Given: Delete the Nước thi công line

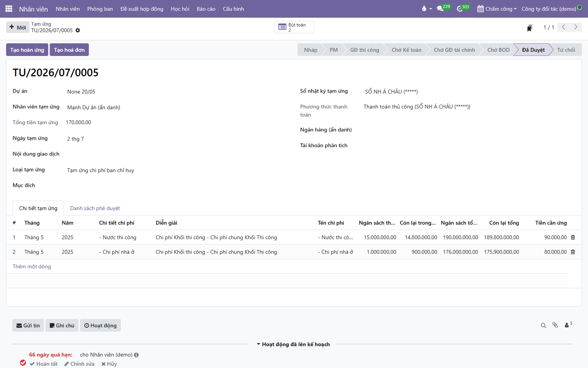Looking at the screenshot, I should click(x=573, y=237).
